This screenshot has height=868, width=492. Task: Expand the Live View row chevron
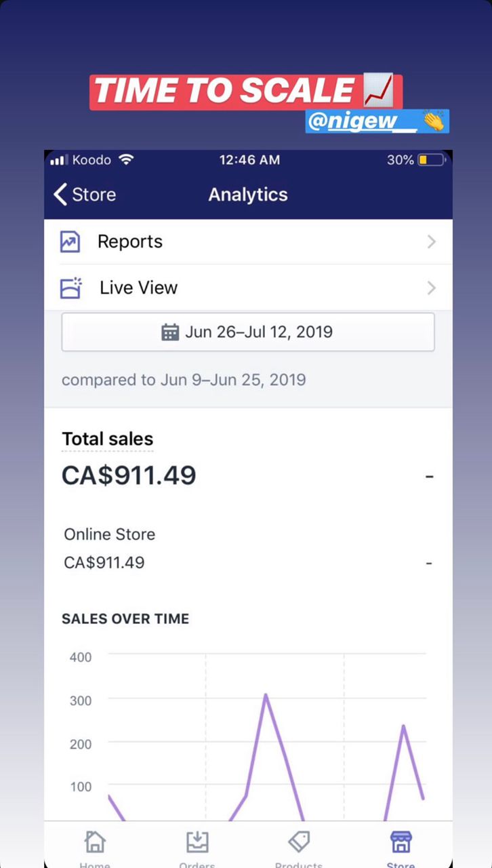click(x=432, y=288)
